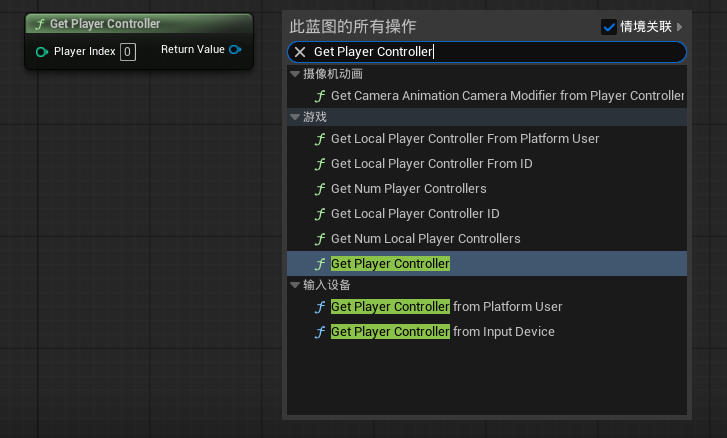Viewport: 727px width, 438px height.
Task: Select the Get Player Controller node header
Action: click(x=139, y=24)
